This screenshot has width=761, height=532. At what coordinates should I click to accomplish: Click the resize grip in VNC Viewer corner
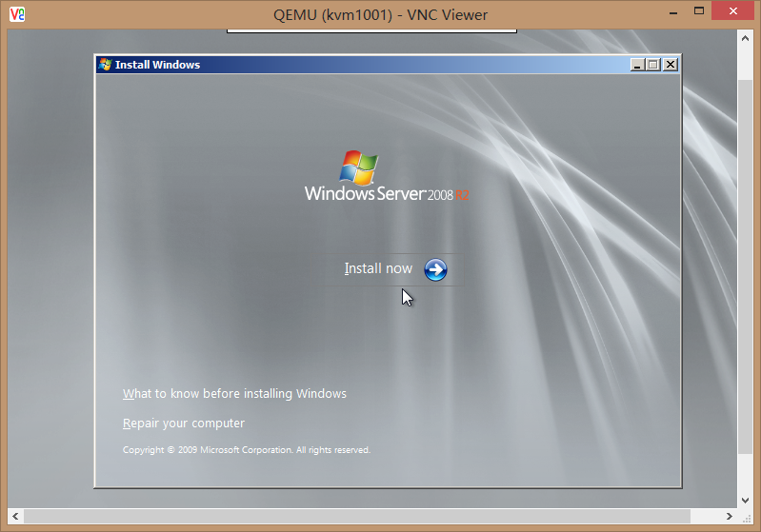[747, 518]
